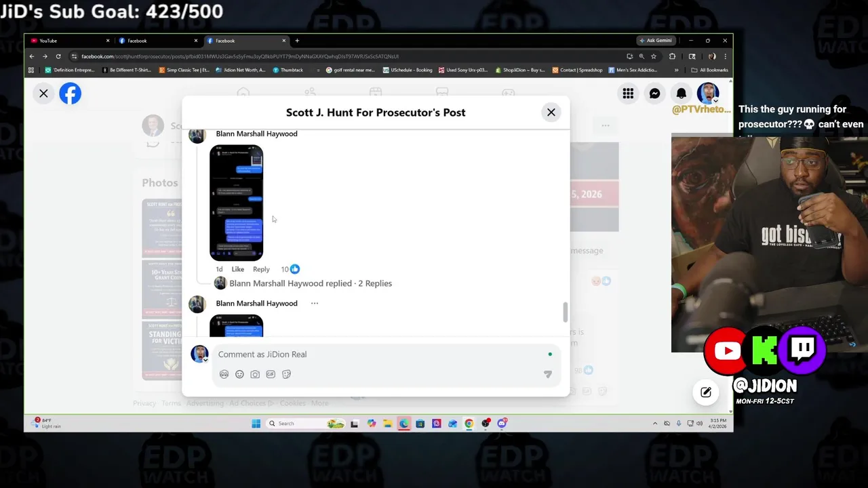Select the active Facebook tab
Viewport: 868px width, 488px height.
[245, 41]
